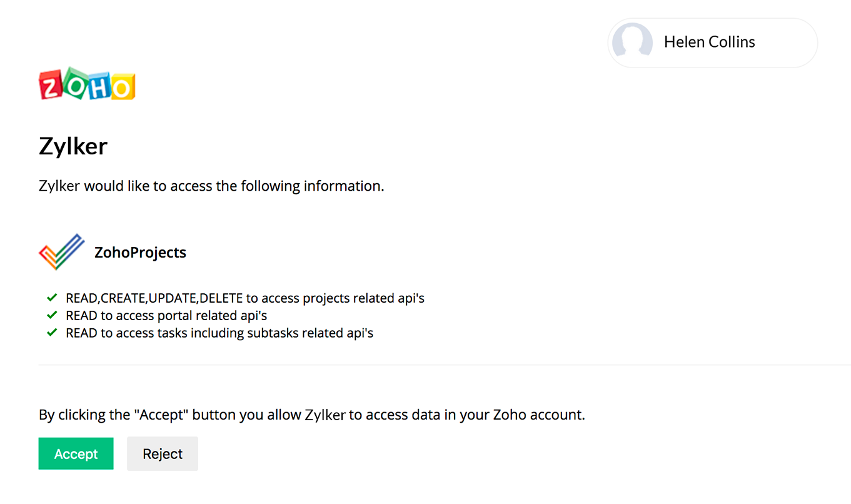Click the red Z block in logo
The height and width of the screenshot is (504, 851).
coord(51,86)
